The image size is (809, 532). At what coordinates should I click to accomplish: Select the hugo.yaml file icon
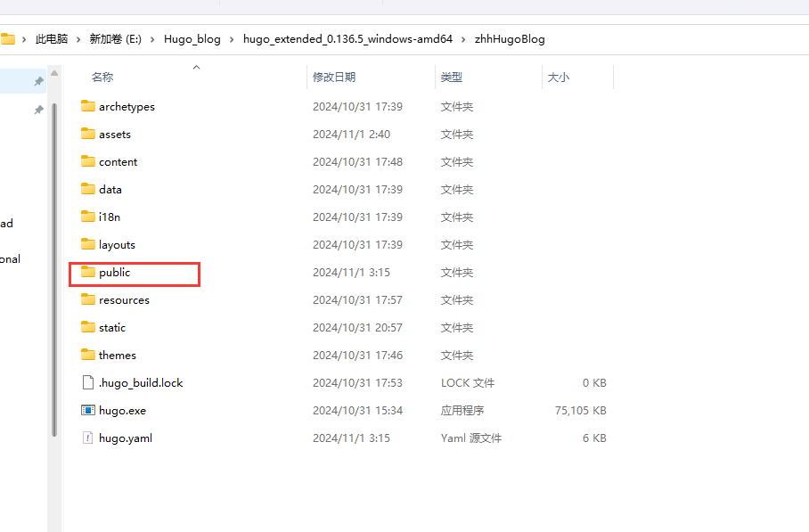87,438
